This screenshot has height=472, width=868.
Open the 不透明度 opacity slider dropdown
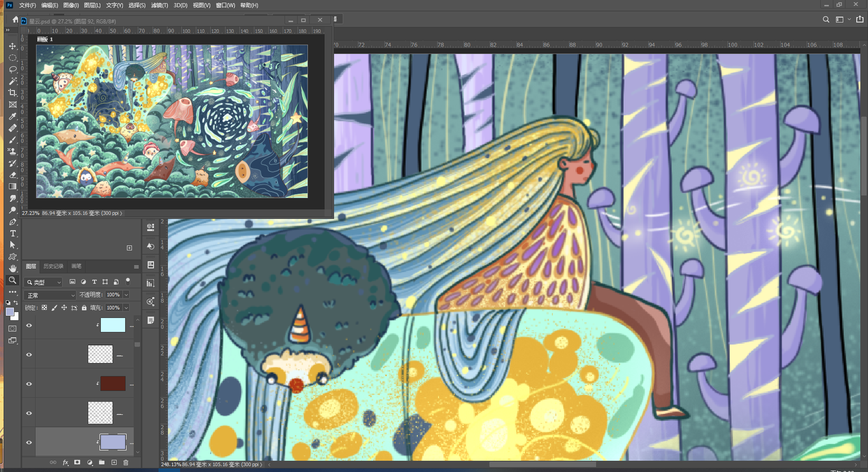(x=126, y=295)
